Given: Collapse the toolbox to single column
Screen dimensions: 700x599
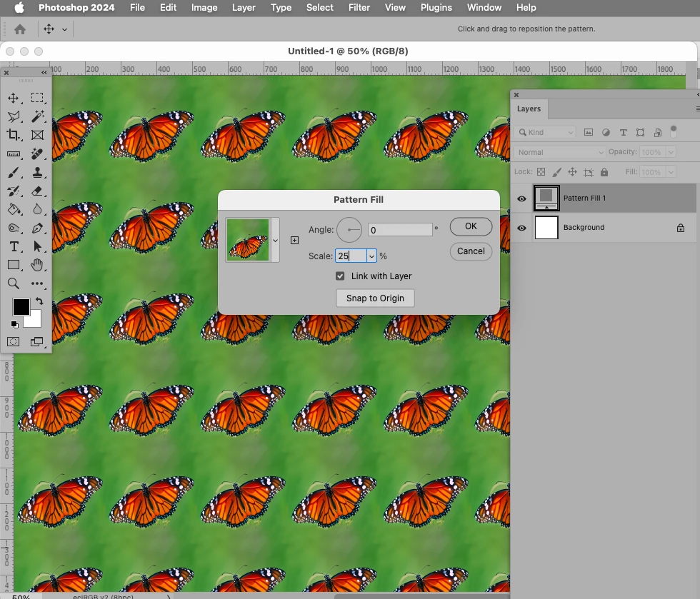Looking at the screenshot, I should [x=44, y=72].
